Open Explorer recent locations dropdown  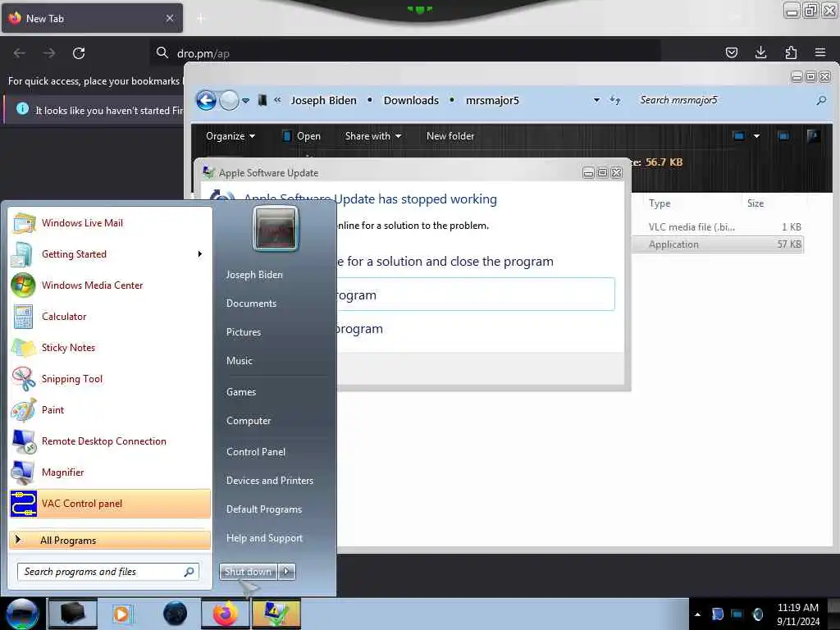[246, 101]
